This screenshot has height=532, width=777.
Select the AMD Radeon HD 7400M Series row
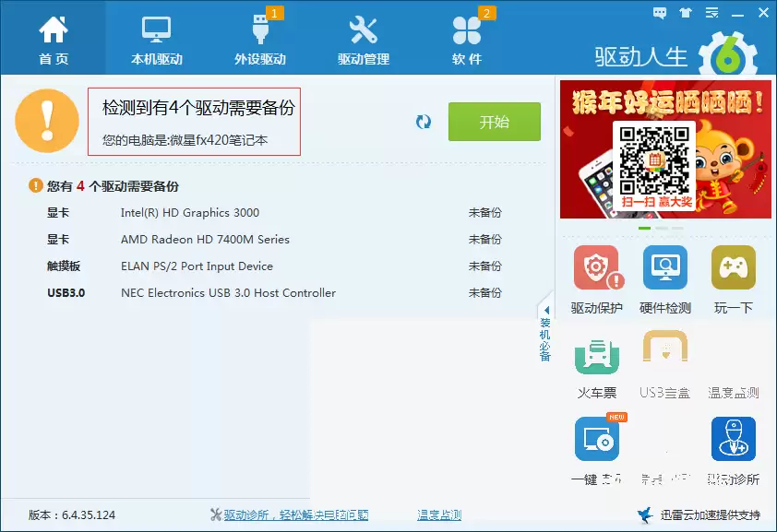pyautogui.click(x=274, y=240)
